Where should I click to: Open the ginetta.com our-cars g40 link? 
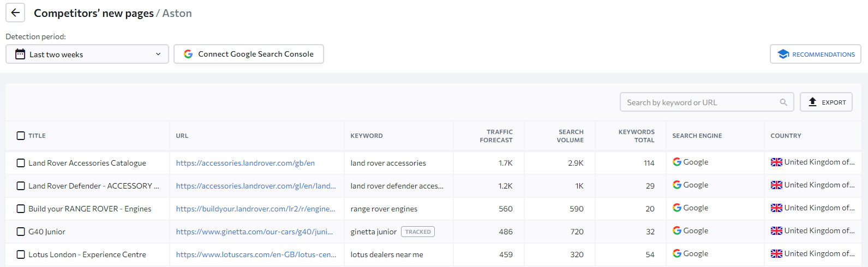(x=254, y=232)
